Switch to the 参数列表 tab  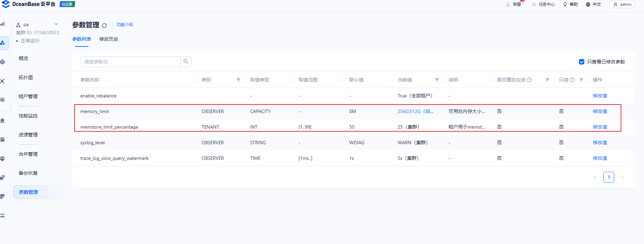coord(82,39)
